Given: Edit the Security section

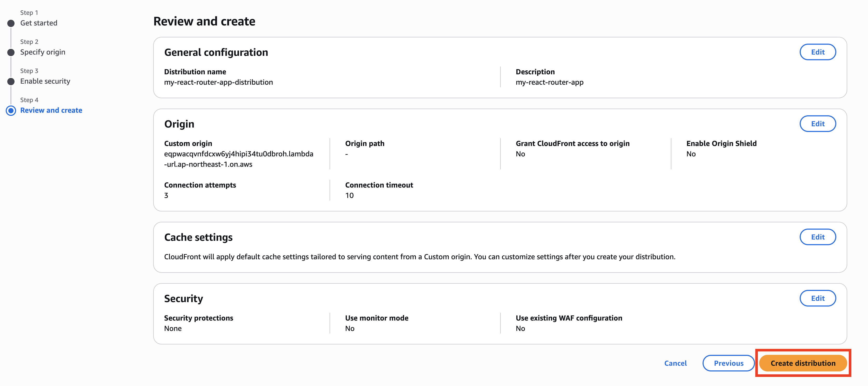Looking at the screenshot, I should coord(817,298).
